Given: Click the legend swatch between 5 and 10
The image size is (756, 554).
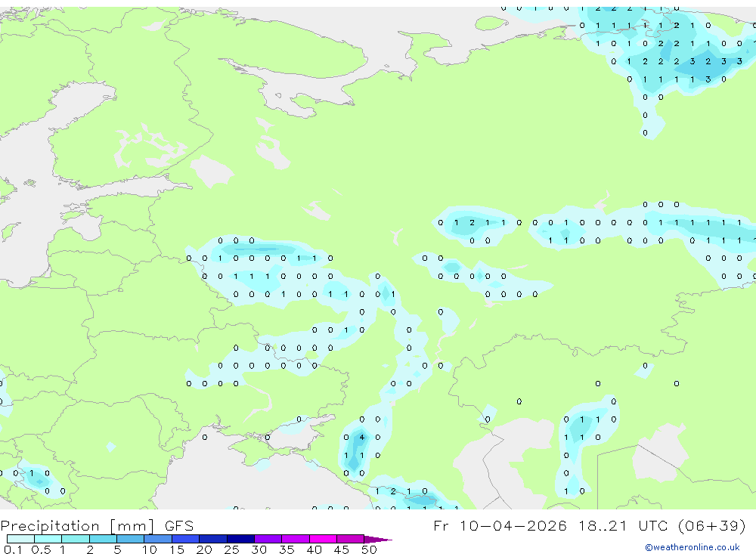Looking at the screenshot, I should coord(131,539).
